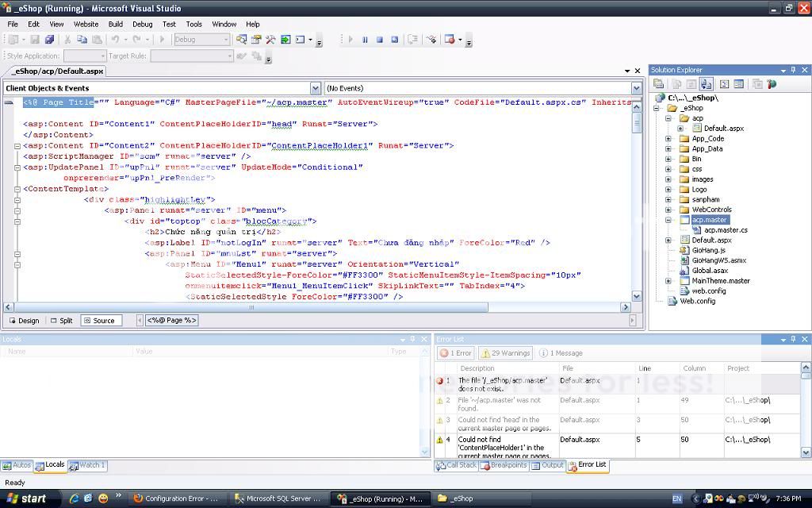
Task: Switch editor to Split view
Action: (62, 321)
